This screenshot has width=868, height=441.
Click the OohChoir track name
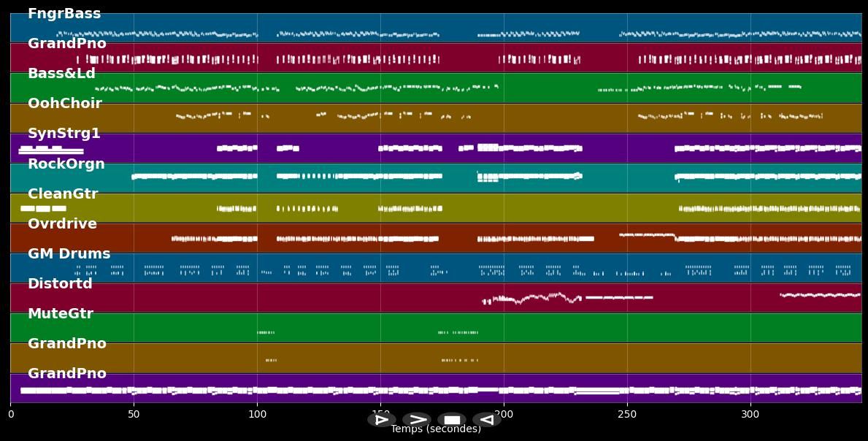point(64,104)
